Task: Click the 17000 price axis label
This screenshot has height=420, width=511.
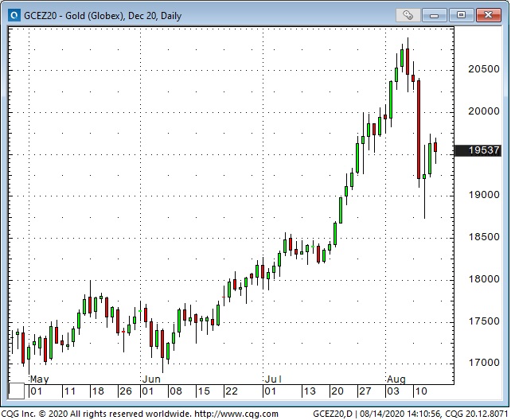Action: pos(484,363)
